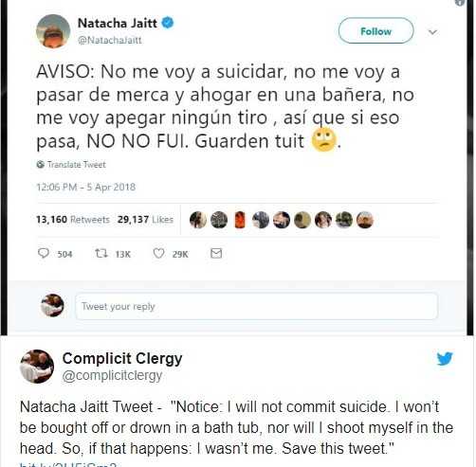The image size is (476, 467).
Task: Click in the Tweet your reply field
Action: (x=256, y=306)
